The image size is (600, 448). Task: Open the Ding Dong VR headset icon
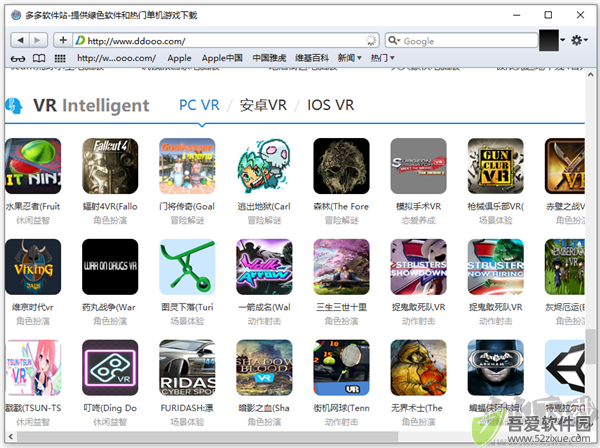point(110,368)
